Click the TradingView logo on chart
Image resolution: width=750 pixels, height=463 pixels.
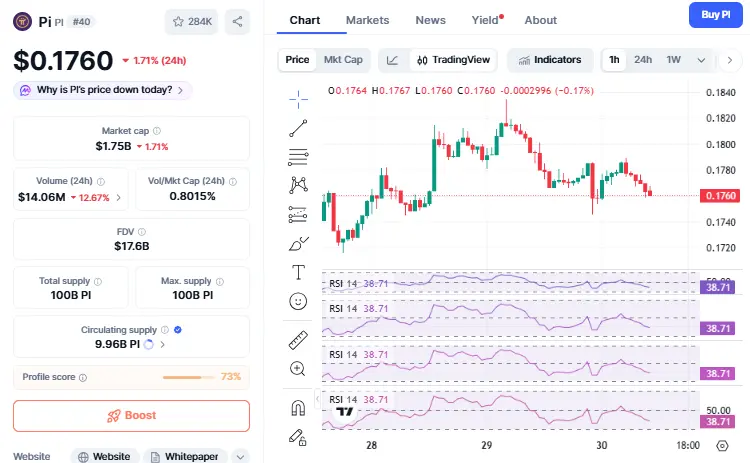[344, 411]
